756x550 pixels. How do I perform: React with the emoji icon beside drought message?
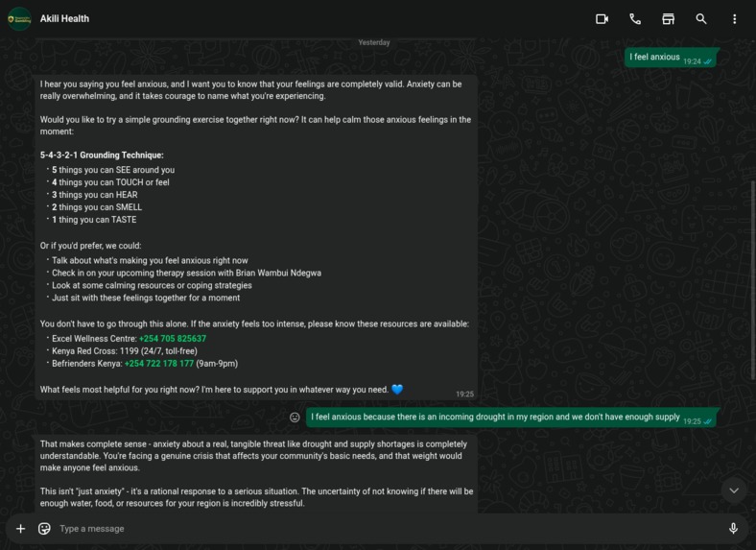tap(295, 418)
